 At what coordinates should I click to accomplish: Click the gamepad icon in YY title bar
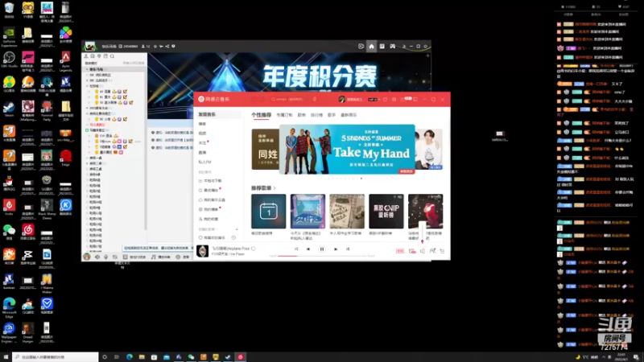[393, 47]
